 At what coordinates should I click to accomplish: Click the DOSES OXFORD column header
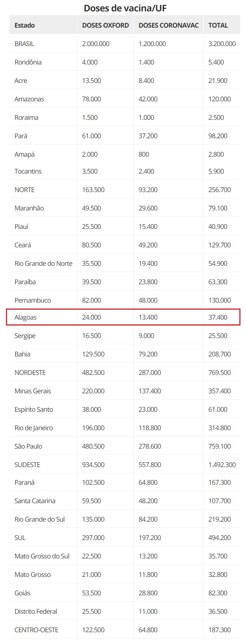[x=105, y=25]
